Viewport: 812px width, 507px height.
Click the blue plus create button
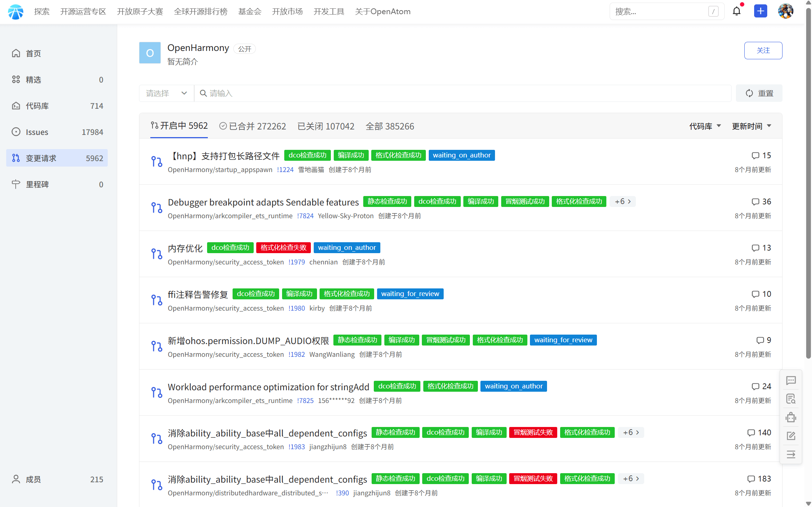(761, 11)
